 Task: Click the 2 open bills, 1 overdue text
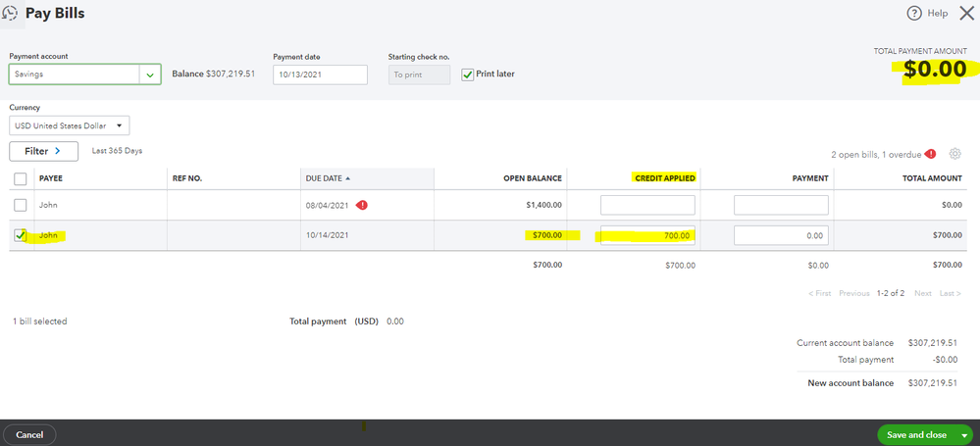pos(876,154)
